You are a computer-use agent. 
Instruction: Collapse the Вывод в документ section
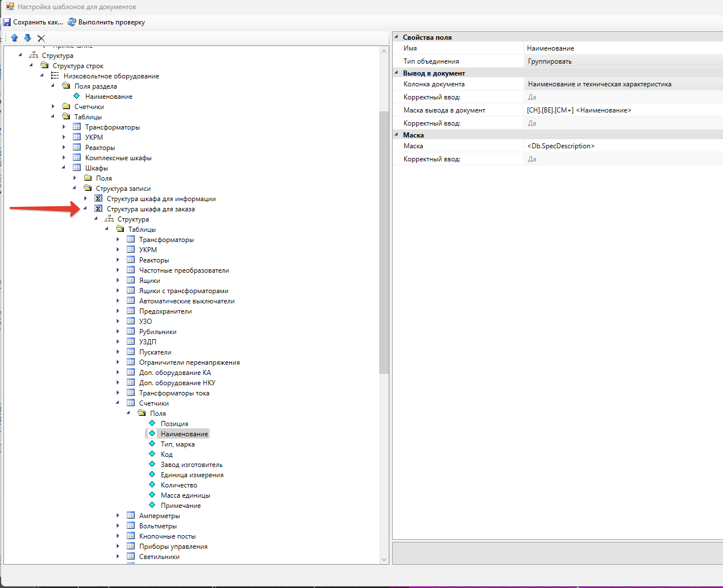(397, 73)
